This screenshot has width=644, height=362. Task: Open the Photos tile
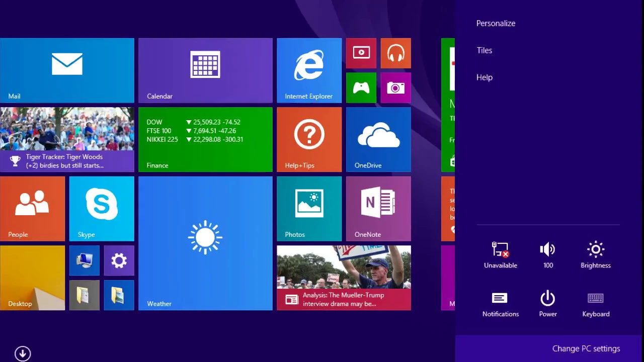(x=309, y=209)
